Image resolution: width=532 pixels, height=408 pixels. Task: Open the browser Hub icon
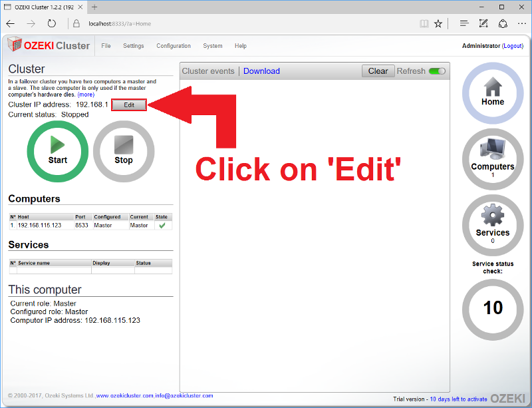(464, 24)
